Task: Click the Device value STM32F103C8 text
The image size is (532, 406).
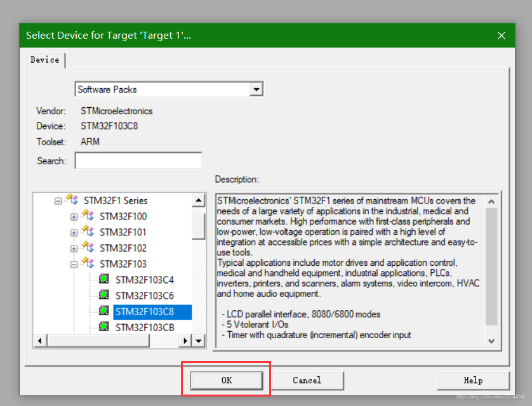Action: (109, 126)
